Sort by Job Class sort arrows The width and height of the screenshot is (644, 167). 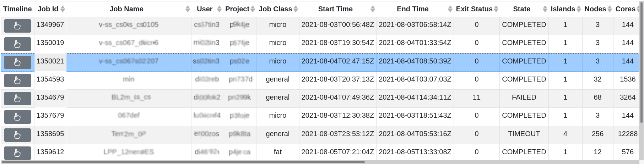(x=296, y=9)
